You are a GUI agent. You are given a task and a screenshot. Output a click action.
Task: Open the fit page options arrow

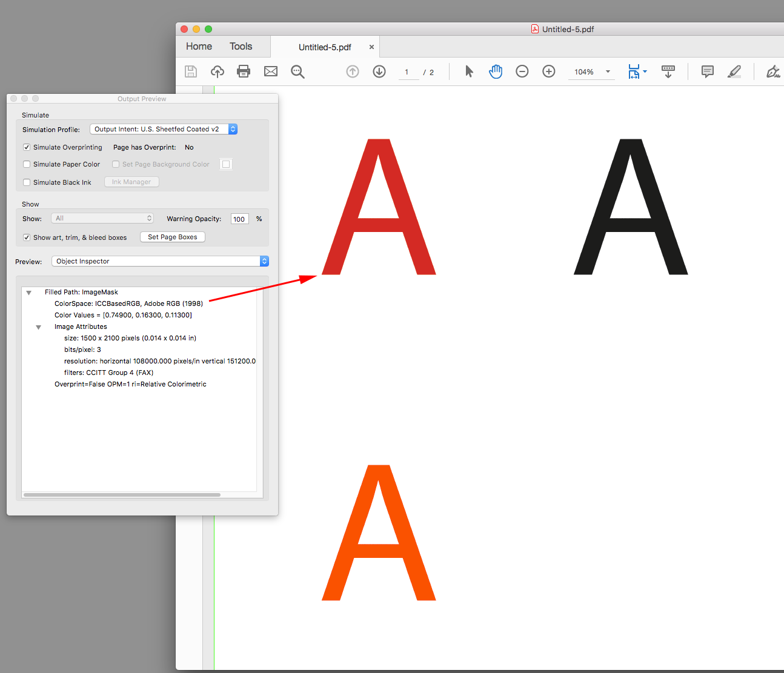[645, 71]
